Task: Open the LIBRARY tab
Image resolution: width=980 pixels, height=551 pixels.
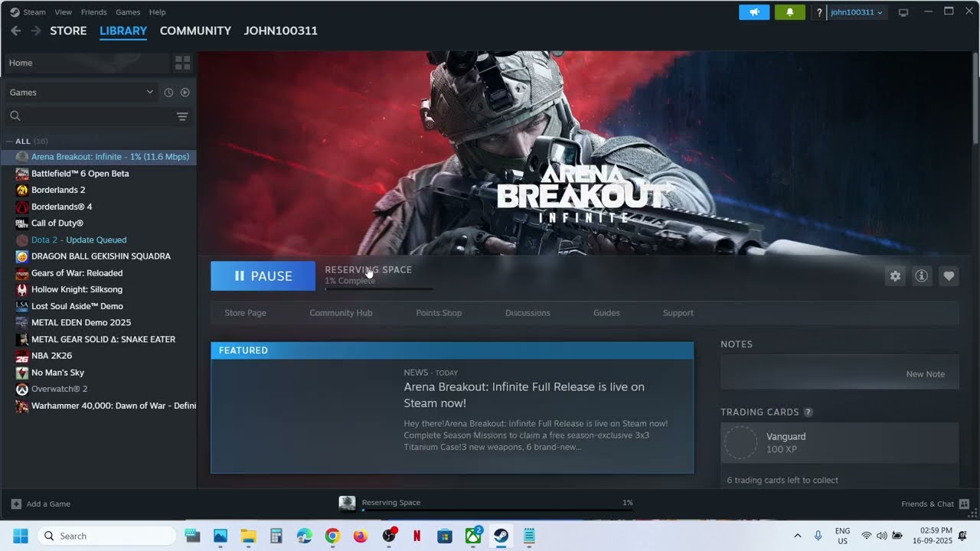Action: (x=123, y=31)
